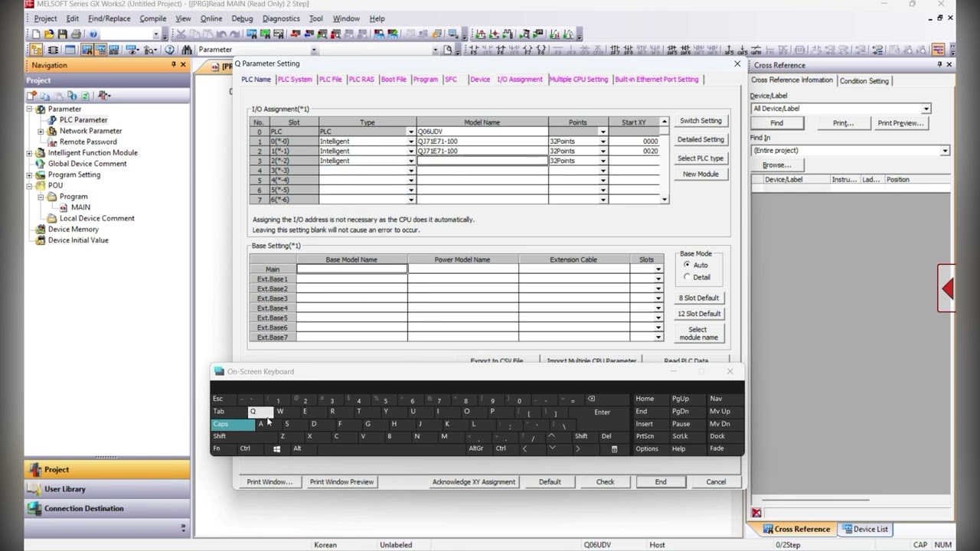Click the Switch Setting button

pyautogui.click(x=701, y=121)
